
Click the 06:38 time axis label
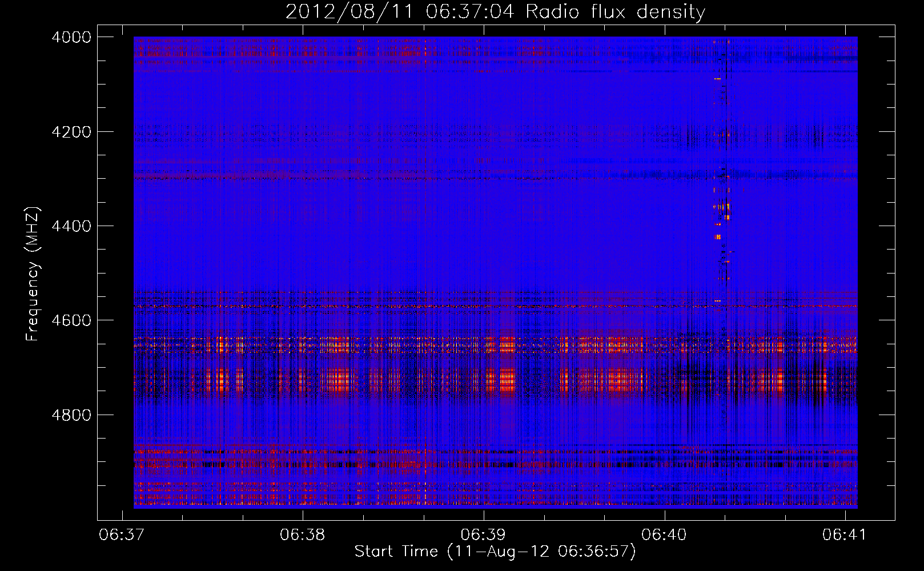[x=302, y=535]
